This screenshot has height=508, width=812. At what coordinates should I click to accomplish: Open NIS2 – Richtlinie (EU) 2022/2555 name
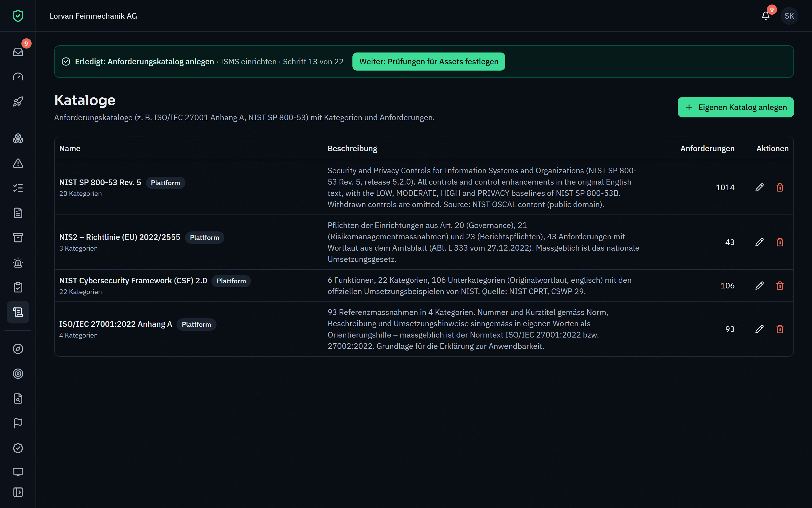(120, 237)
